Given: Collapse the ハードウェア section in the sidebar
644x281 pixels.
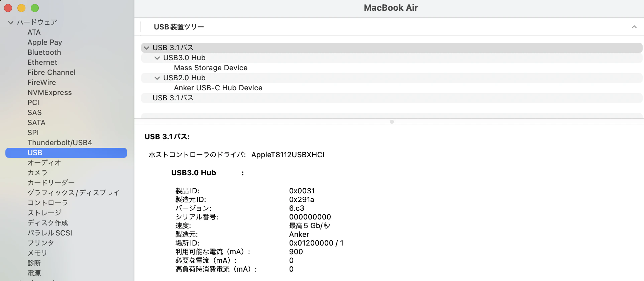Looking at the screenshot, I should (11, 22).
